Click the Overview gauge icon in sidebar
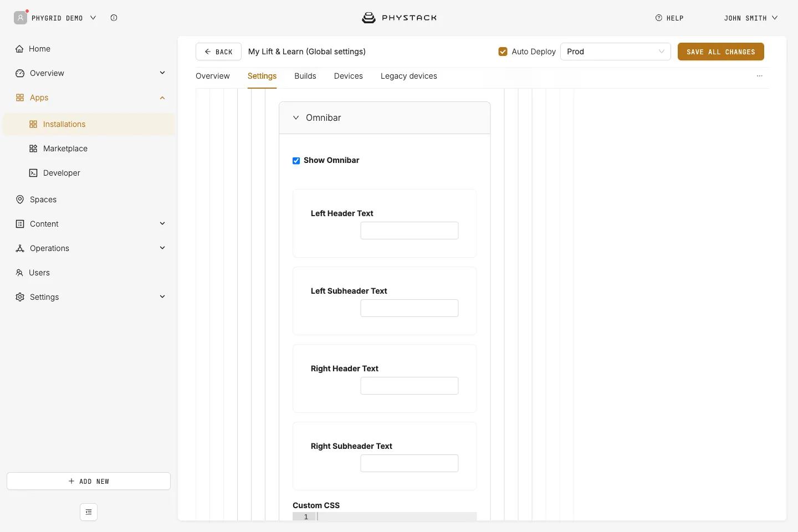 20,73
